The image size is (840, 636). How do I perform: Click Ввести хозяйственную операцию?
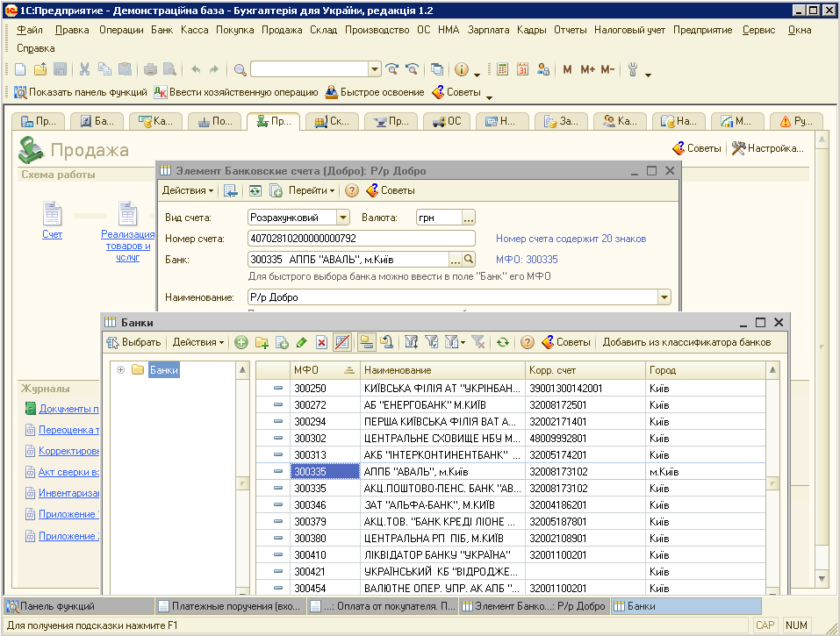coord(236,92)
